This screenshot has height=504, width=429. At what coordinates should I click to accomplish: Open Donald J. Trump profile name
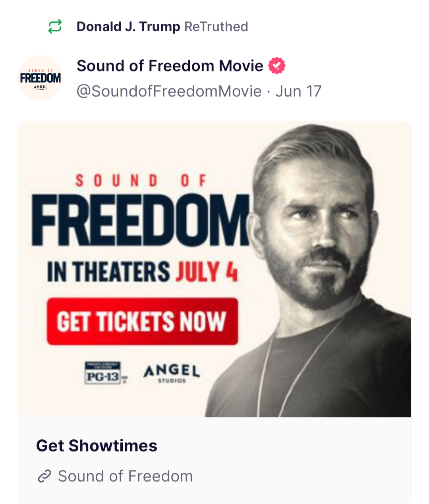[128, 27]
